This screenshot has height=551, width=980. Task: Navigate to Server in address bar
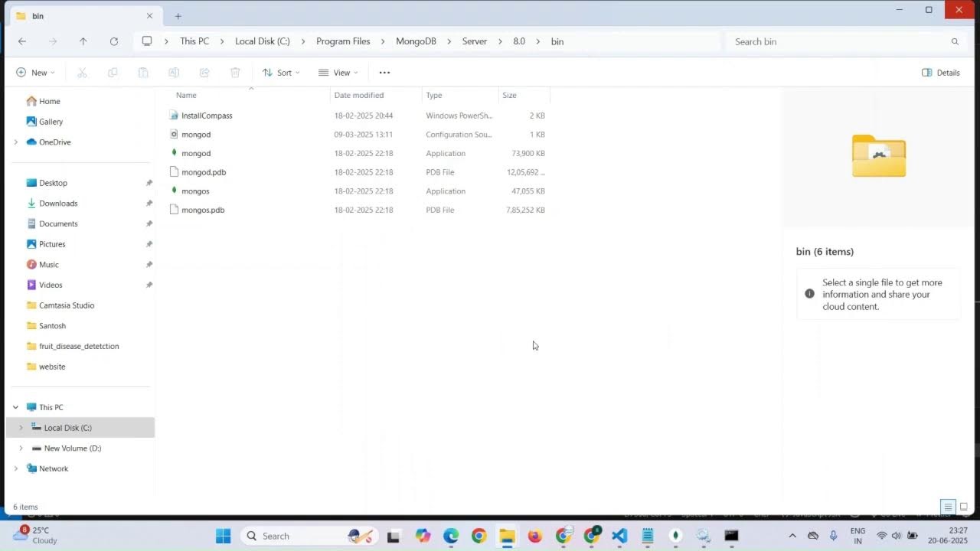[475, 41]
